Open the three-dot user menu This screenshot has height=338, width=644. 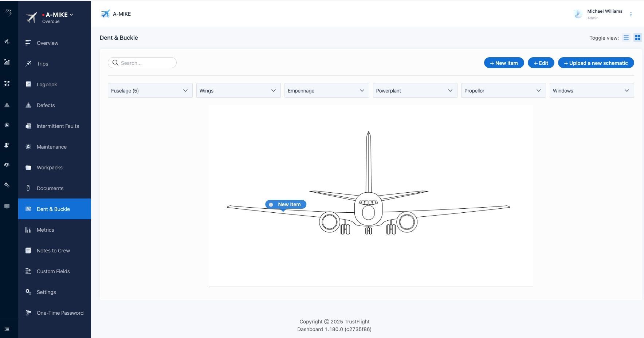point(631,14)
